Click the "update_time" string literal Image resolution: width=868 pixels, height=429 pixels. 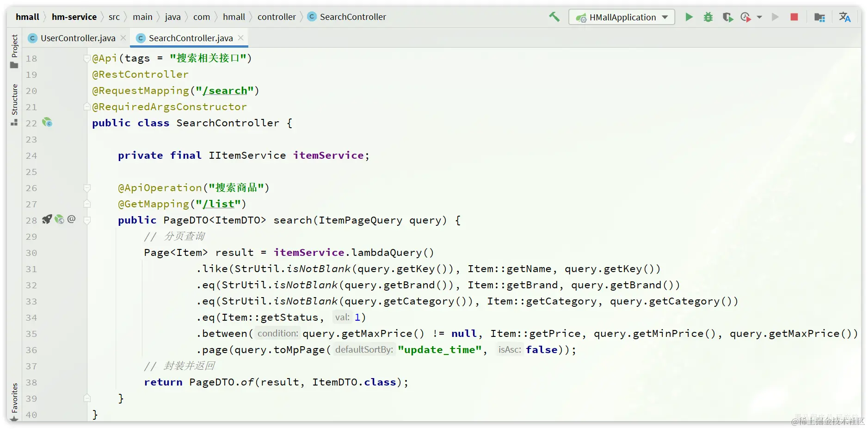pyautogui.click(x=440, y=350)
